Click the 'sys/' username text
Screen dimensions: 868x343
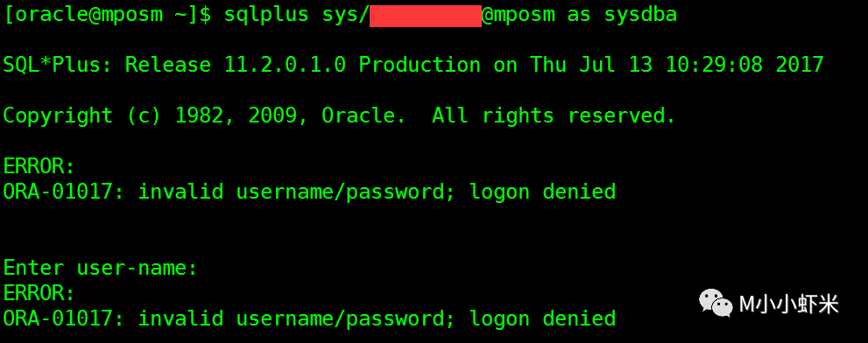pyautogui.click(x=346, y=16)
